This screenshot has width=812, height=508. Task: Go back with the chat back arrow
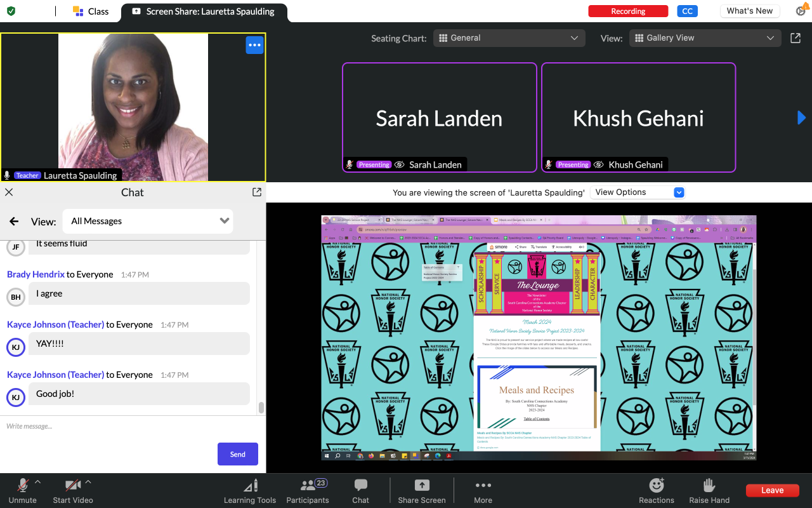[14, 222]
